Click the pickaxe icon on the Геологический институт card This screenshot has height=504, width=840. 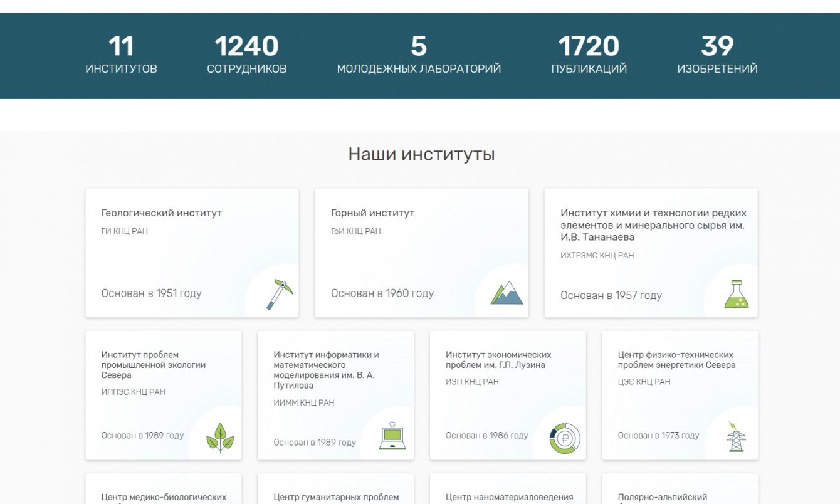pos(279,294)
